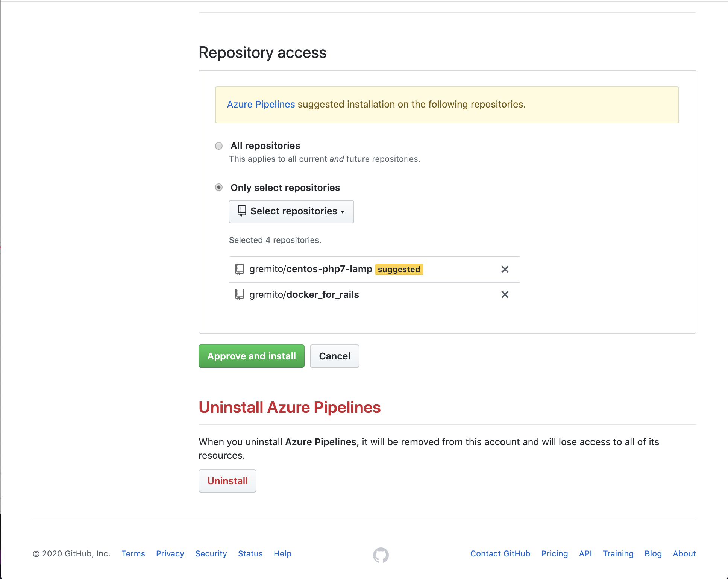
Task: Visit Contact GitHub footer link
Action: pos(500,554)
